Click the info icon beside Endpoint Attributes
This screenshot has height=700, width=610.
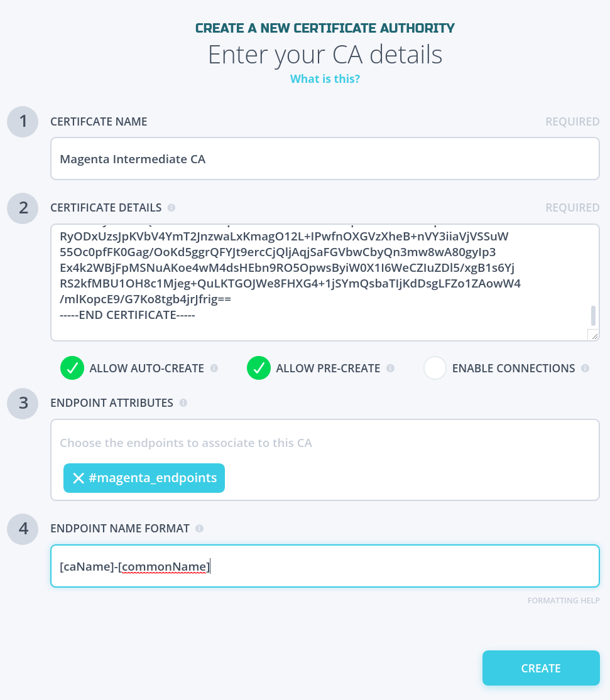click(x=183, y=402)
